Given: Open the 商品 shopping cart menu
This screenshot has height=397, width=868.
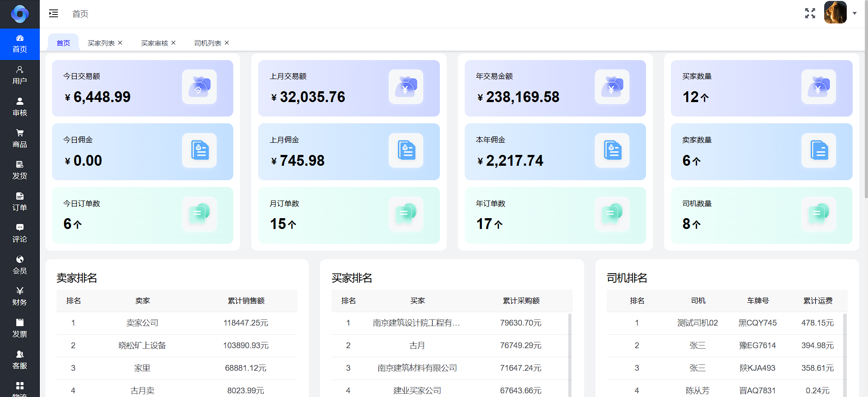Looking at the screenshot, I should (x=19, y=139).
